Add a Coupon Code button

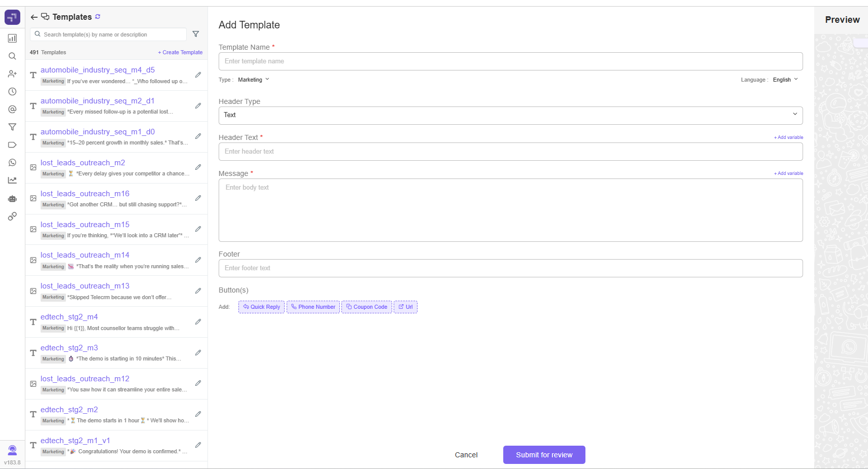coord(366,307)
